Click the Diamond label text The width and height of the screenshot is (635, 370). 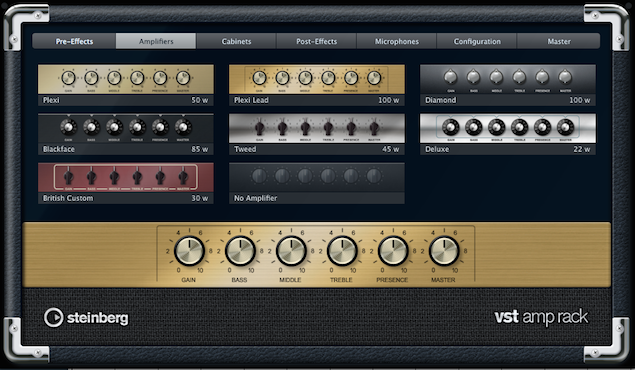(x=441, y=100)
